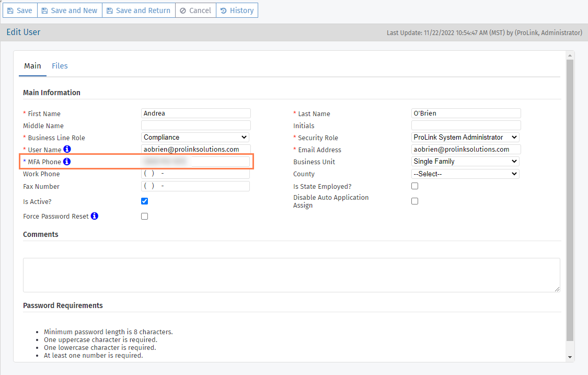Expand the Business Unit dropdown
The width and height of the screenshot is (588, 375).
[465, 162]
